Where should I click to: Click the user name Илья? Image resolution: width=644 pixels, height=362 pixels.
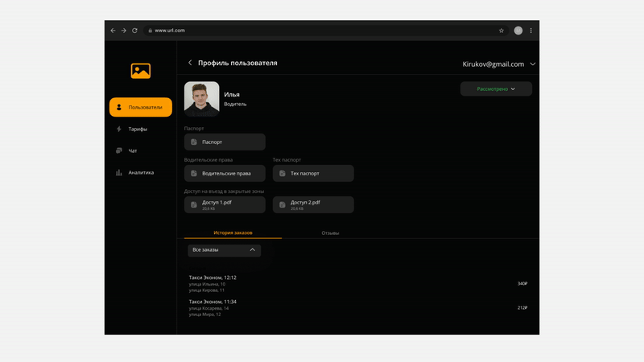pyautogui.click(x=232, y=94)
